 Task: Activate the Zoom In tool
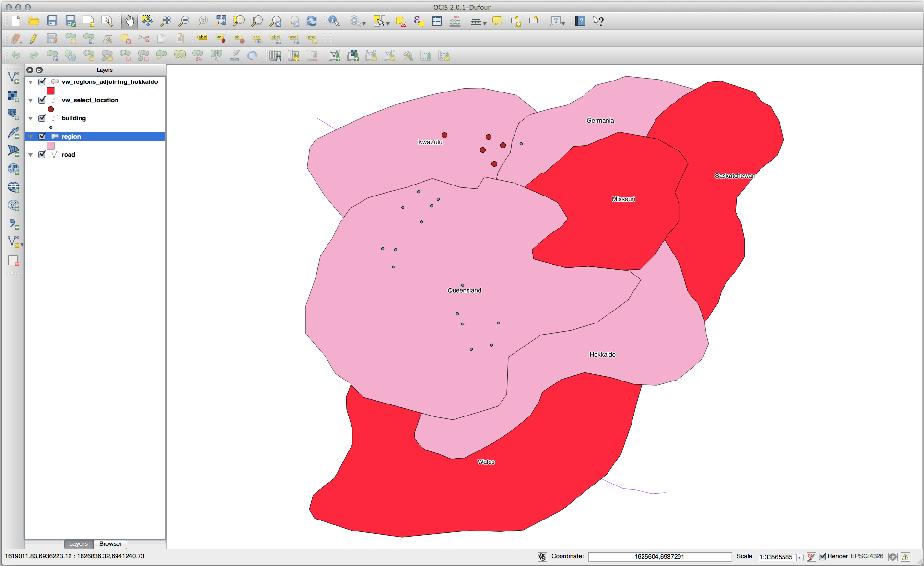tap(166, 21)
